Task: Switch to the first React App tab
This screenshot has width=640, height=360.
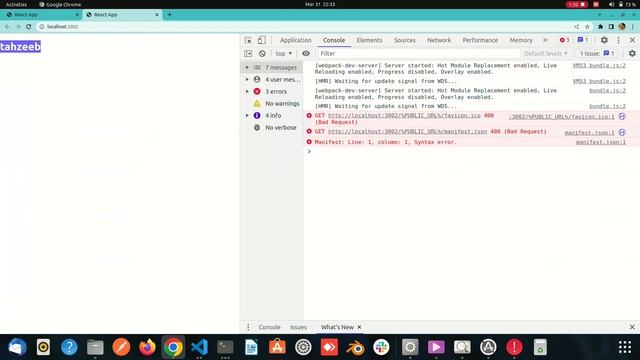Action: click(x=41, y=15)
